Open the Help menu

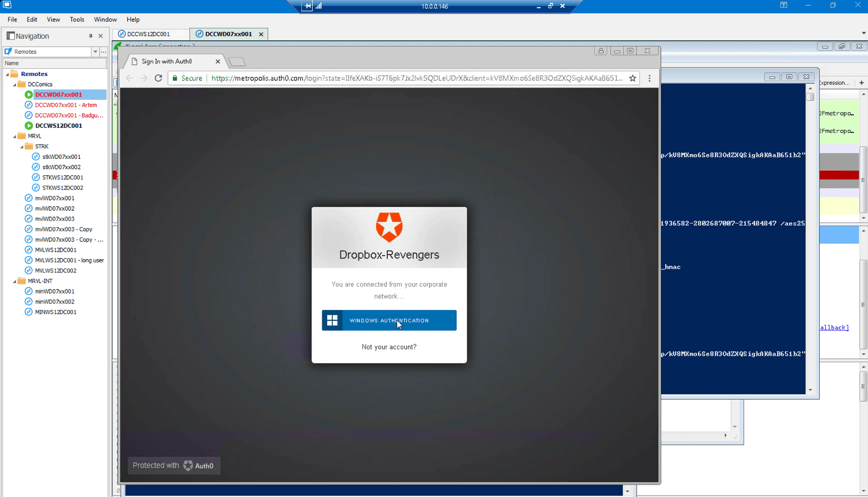point(133,20)
